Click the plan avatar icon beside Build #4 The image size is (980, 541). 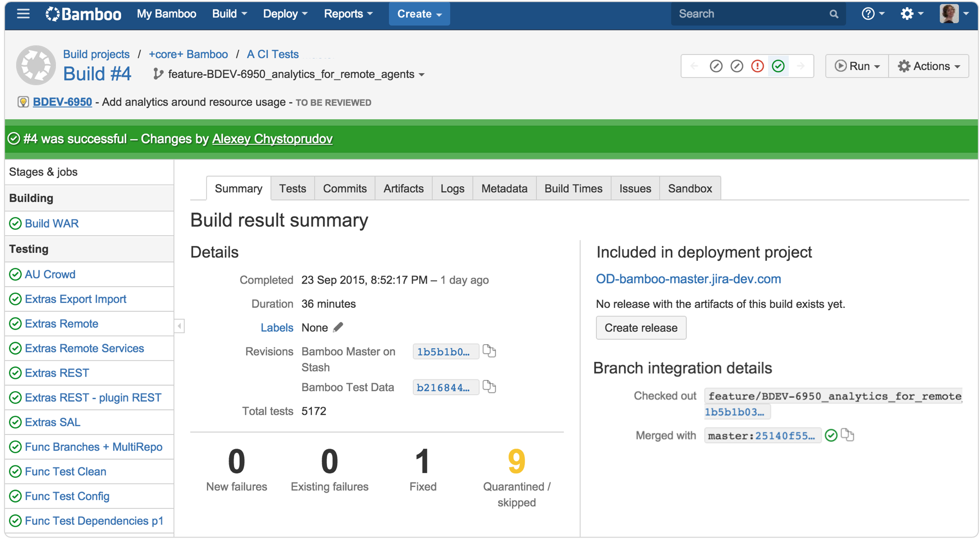click(x=35, y=65)
